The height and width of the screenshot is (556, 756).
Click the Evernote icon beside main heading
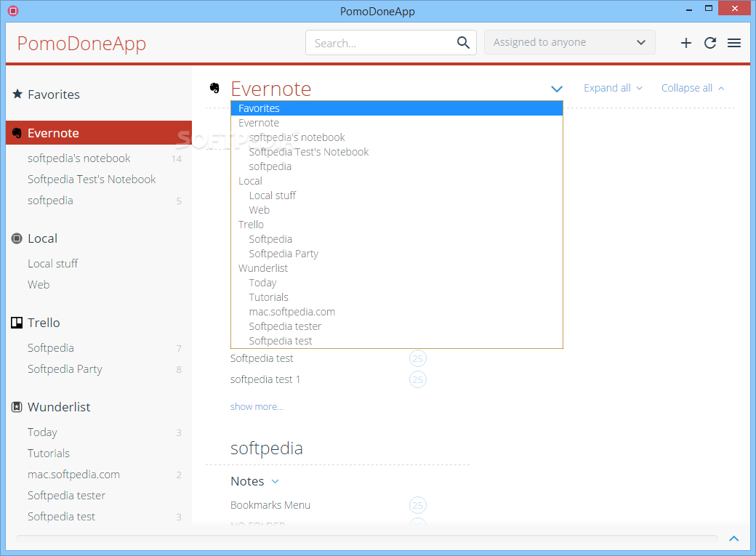tap(214, 88)
